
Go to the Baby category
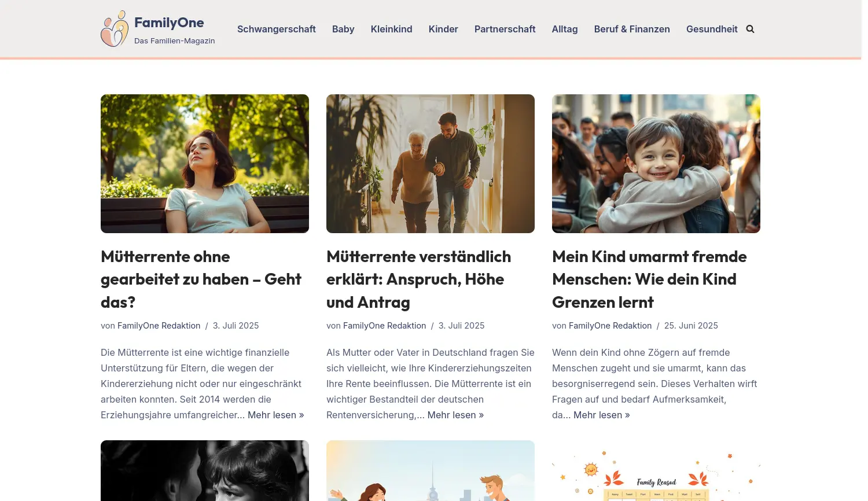point(343,29)
